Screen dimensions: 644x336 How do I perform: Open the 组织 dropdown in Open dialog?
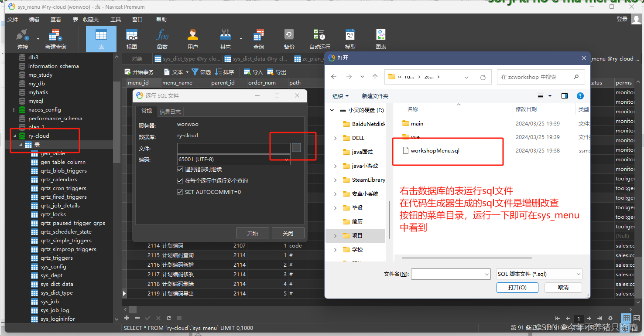pyautogui.click(x=341, y=96)
